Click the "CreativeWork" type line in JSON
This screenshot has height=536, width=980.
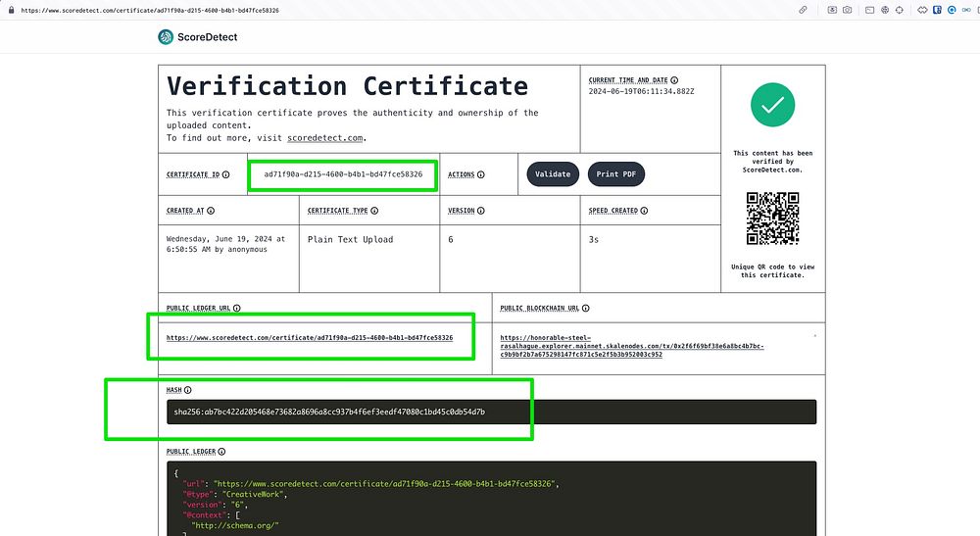(235, 494)
